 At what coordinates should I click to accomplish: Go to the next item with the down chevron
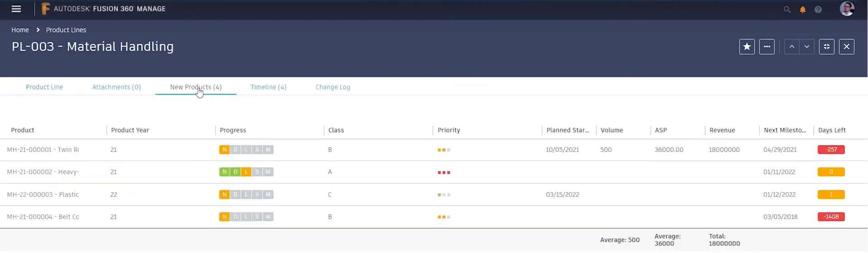pyautogui.click(x=807, y=47)
